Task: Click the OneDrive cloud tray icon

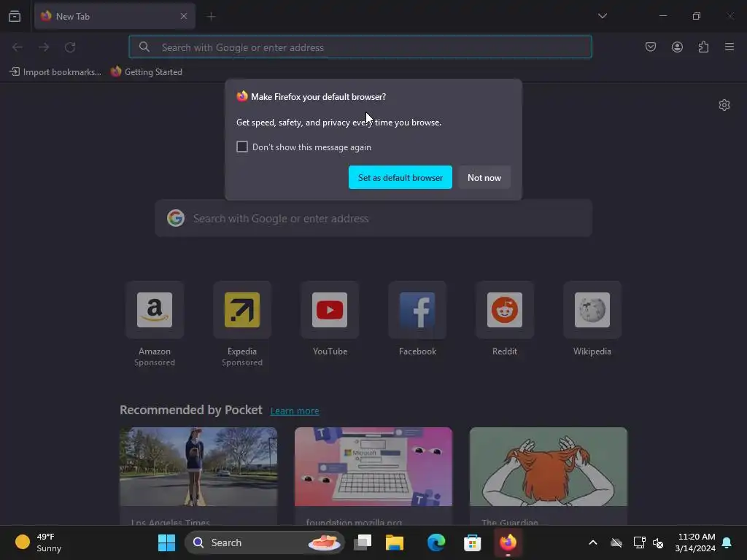Action: (x=616, y=542)
